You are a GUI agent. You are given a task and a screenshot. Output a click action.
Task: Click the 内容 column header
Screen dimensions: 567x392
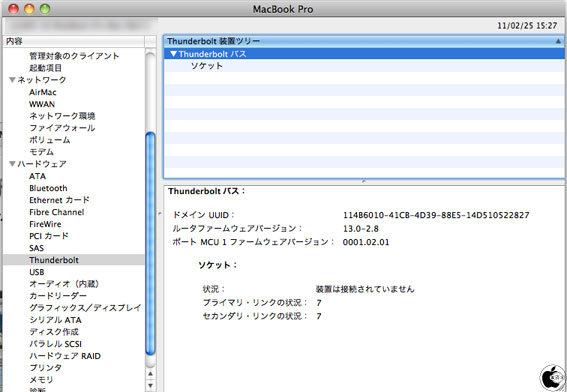tap(74, 41)
